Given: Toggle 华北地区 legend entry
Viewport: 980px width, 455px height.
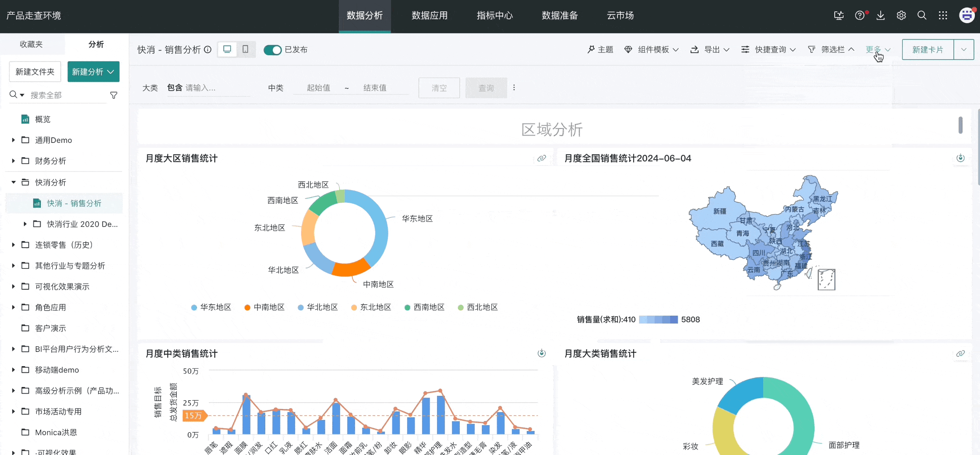Looking at the screenshot, I should 318,307.
